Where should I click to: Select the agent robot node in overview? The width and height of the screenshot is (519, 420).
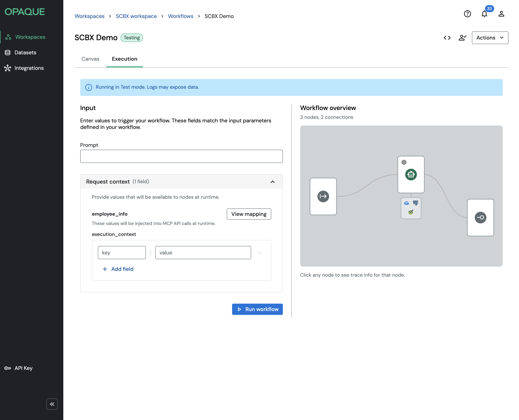(411, 174)
